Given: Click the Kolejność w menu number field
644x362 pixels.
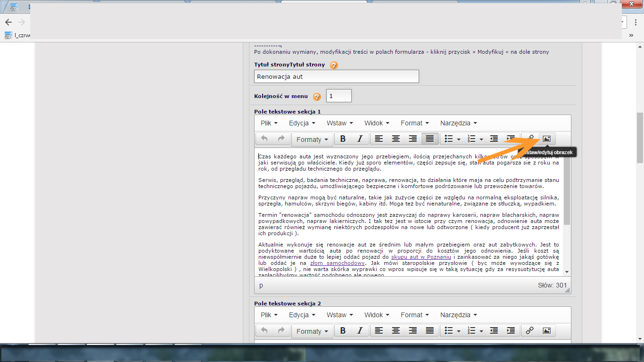Looking at the screenshot, I should point(339,96).
